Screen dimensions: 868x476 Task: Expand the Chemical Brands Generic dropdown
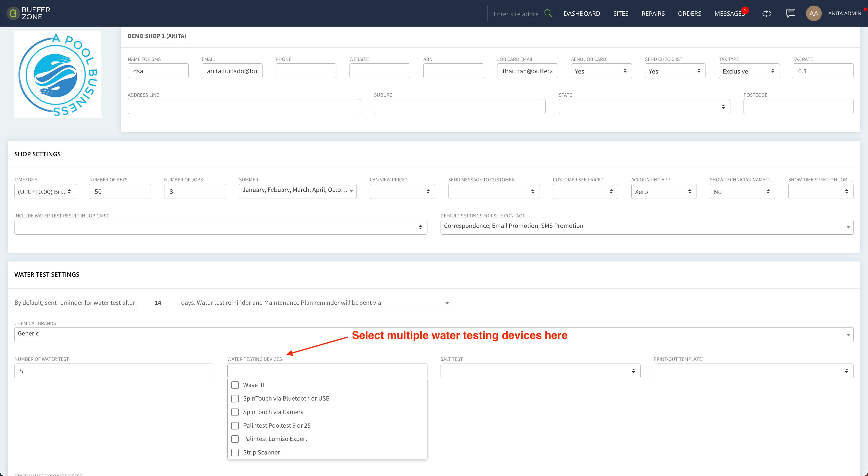coord(434,335)
